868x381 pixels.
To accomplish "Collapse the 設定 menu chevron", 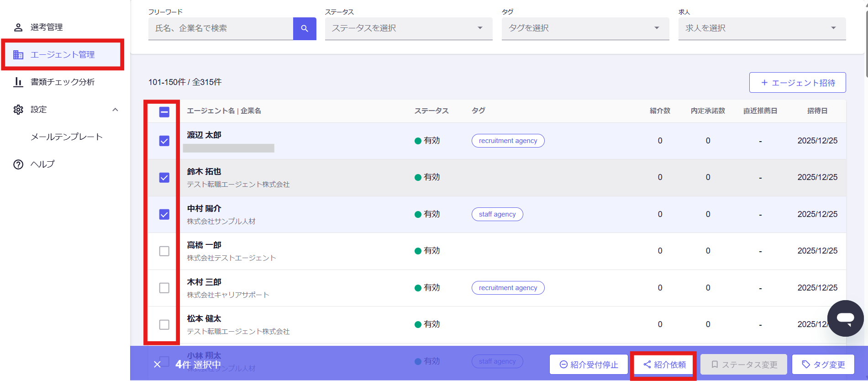I will (x=115, y=110).
